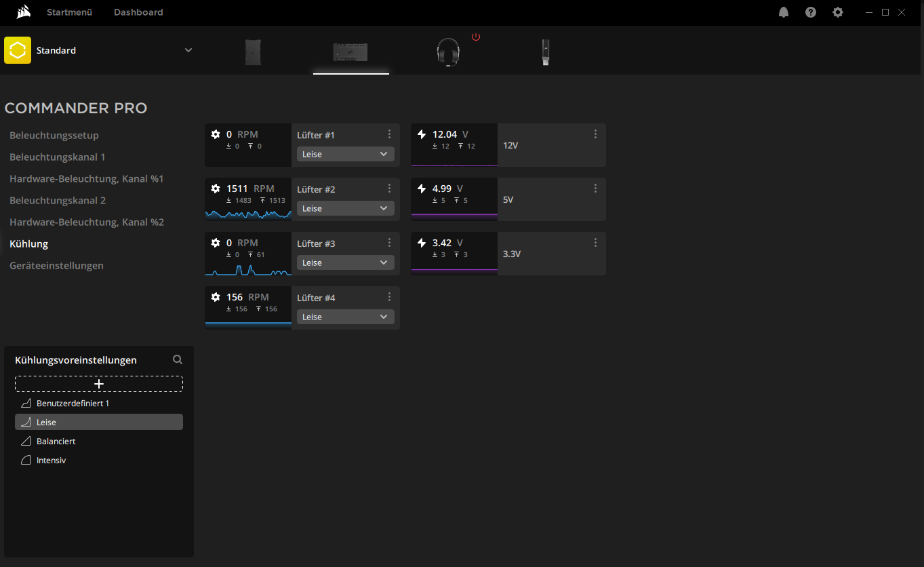Click the gear icon for Lüfter #1
The image size is (924, 567).
[x=216, y=134]
